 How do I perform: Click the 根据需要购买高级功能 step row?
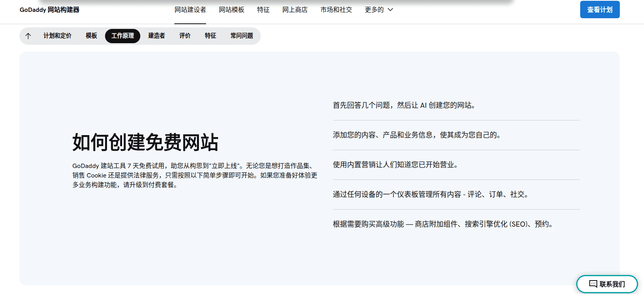tap(443, 224)
